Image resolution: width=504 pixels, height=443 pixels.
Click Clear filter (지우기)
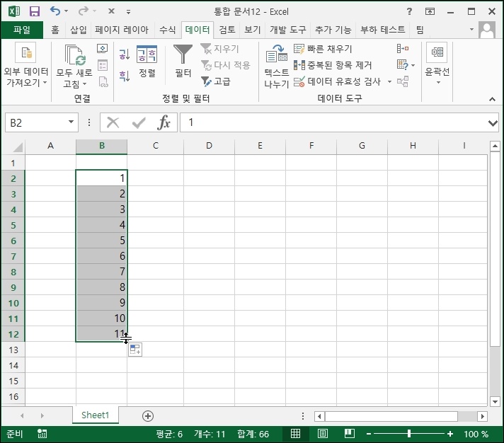coord(220,49)
